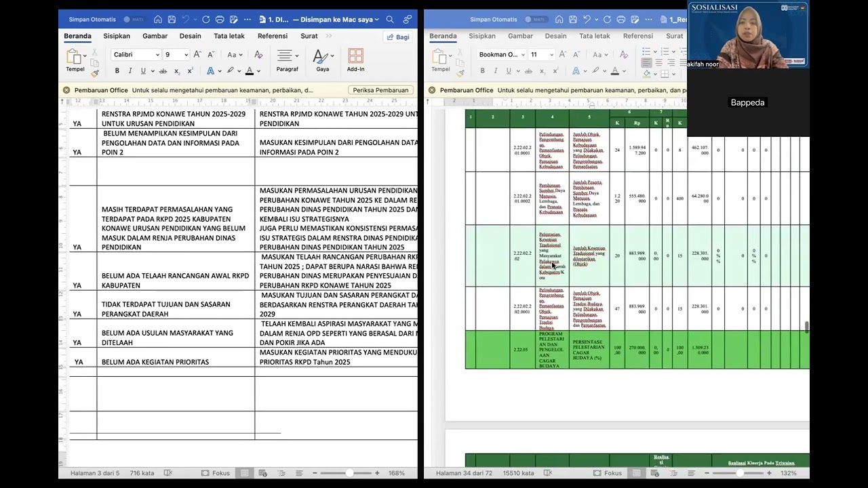Click Print icon in left window title bar

click(x=220, y=20)
